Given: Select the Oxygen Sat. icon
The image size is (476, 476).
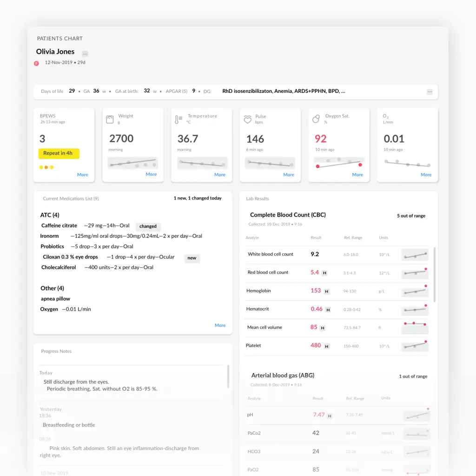Looking at the screenshot, I should pyautogui.click(x=316, y=118).
